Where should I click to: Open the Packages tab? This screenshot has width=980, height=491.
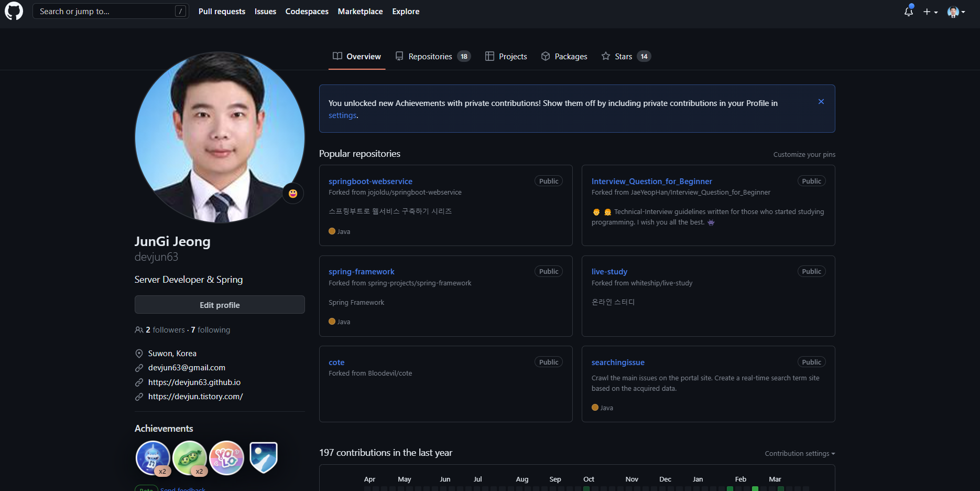coord(564,56)
